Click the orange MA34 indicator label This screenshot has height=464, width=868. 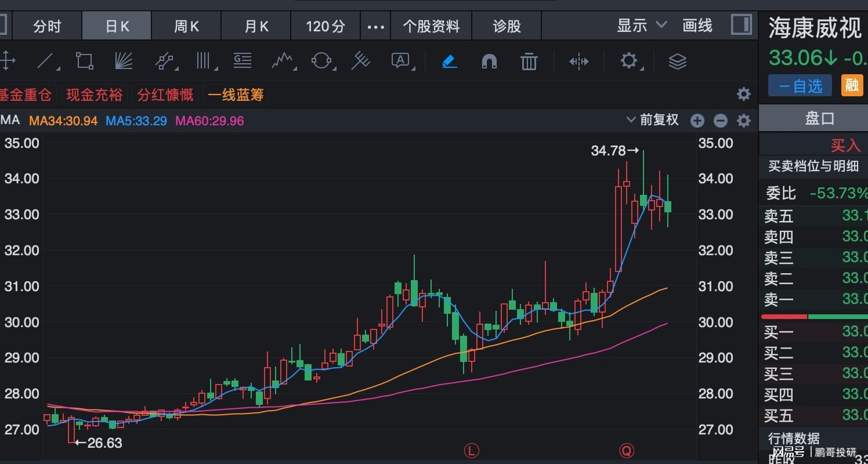[x=63, y=121]
